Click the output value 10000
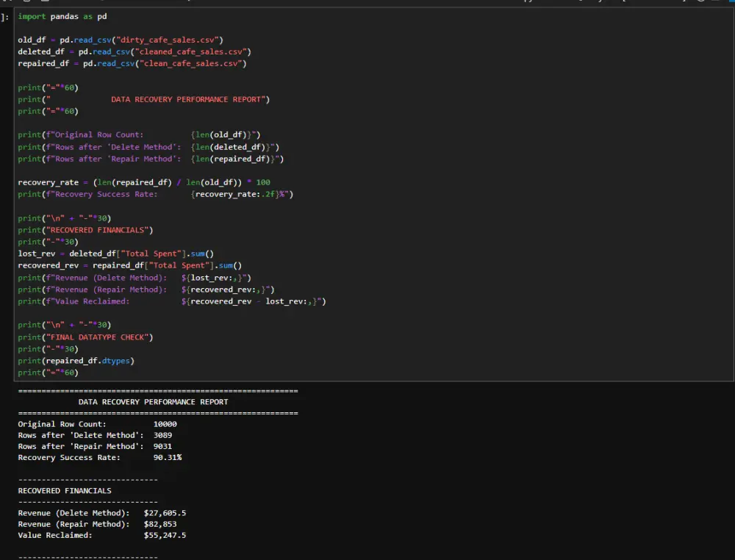The image size is (735, 560). (x=165, y=424)
